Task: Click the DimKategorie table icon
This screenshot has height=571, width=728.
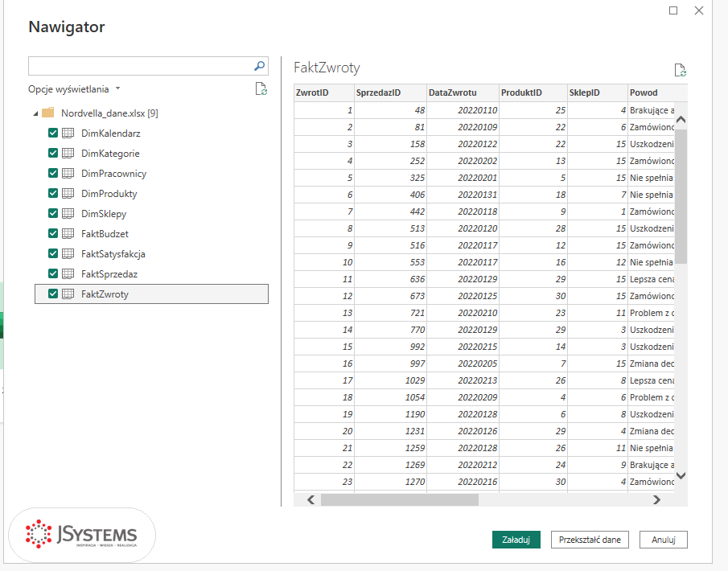Action: (68, 153)
